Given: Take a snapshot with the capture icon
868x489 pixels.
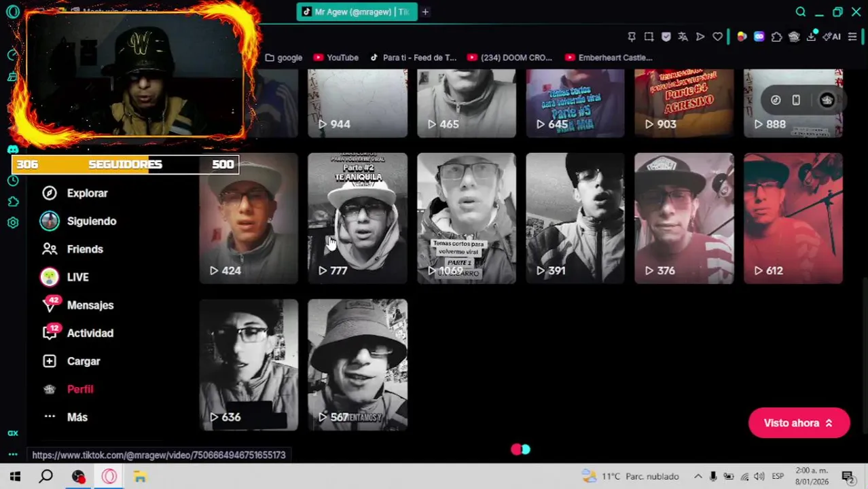Looking at the screenshot, I should click(649, 37).
